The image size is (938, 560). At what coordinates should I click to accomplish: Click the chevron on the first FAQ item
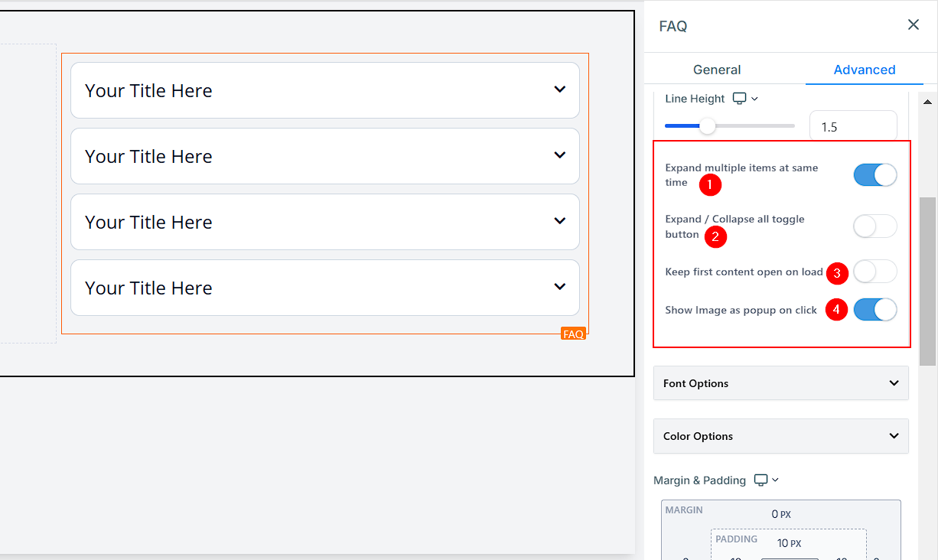coord(559,90)
